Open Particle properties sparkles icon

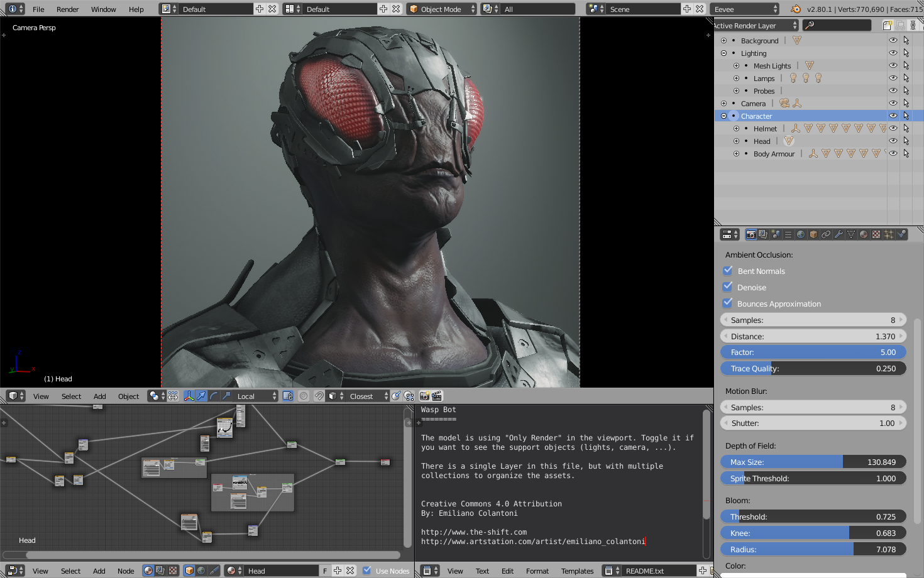click(889, 234)
